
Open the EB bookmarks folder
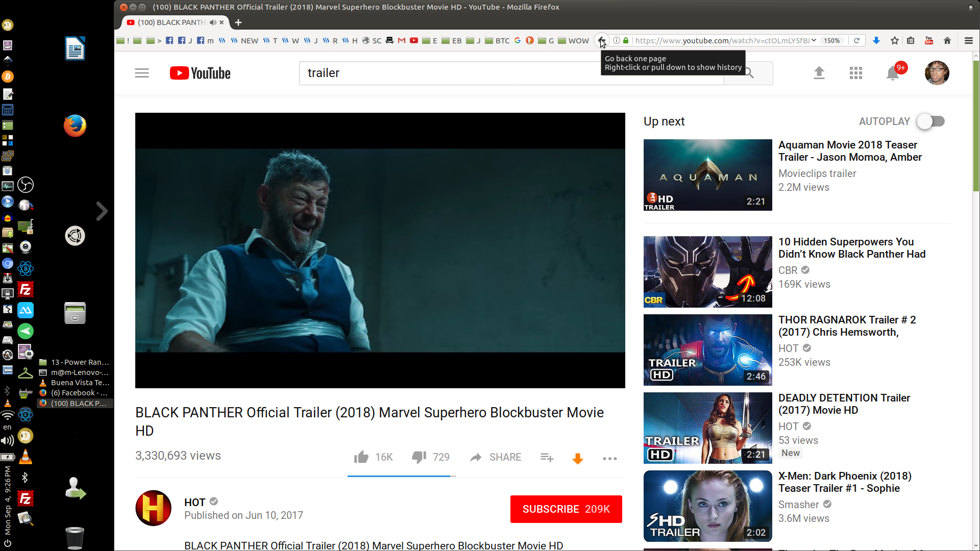[452, 41]
